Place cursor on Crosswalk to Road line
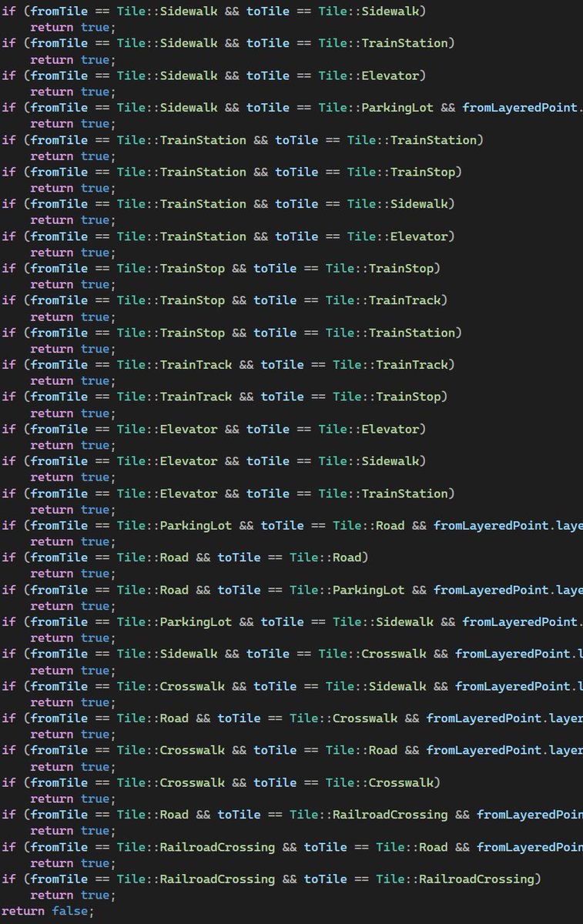The width and height of the screenshot is (583, 924). [x=292, y=750]
